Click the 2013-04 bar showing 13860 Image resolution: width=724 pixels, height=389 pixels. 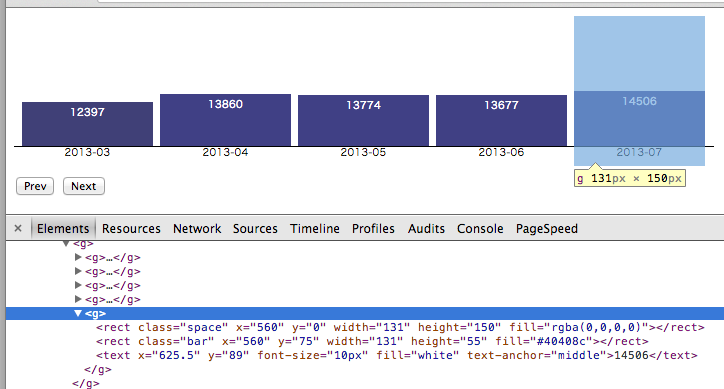225,120
